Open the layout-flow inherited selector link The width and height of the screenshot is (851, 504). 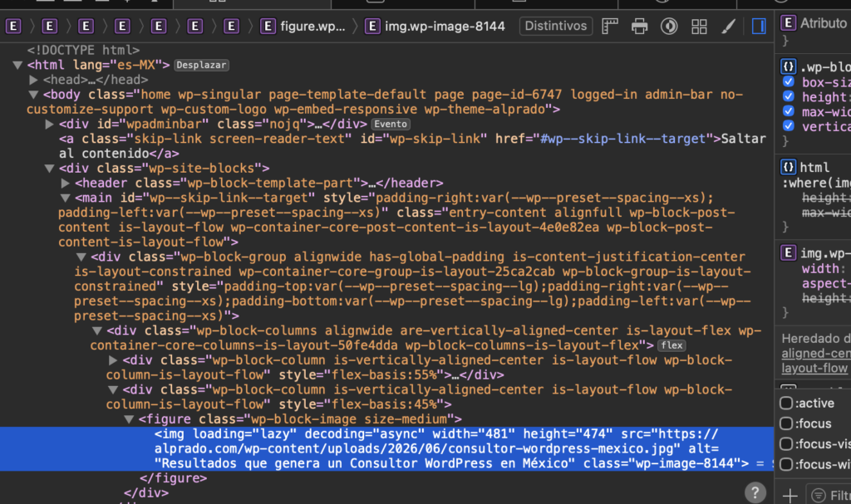click(x=814, y=368)
